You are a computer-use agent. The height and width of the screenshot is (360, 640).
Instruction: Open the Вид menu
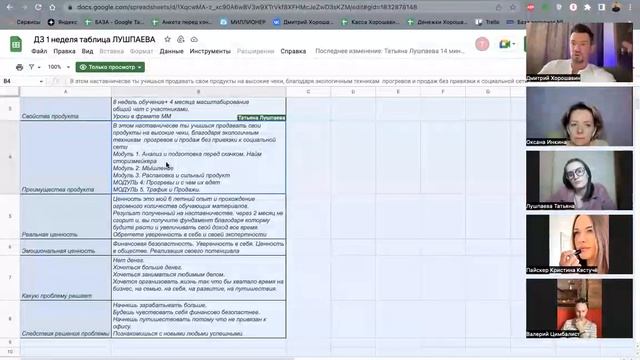(x=87, y=51)
